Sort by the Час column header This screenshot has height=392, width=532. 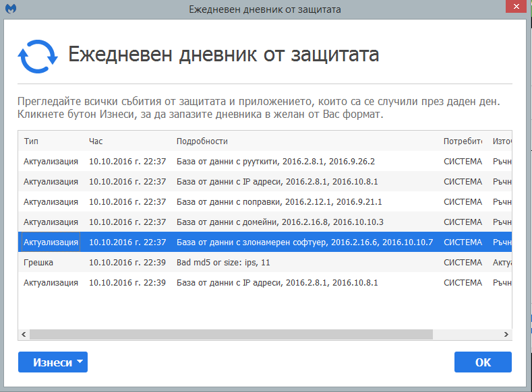tap(96, 141)
